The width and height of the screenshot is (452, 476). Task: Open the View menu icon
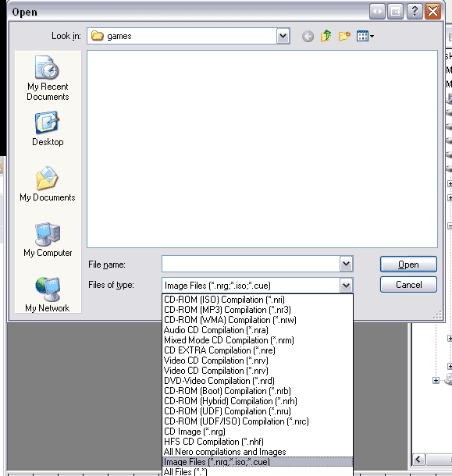coord(365,36)
